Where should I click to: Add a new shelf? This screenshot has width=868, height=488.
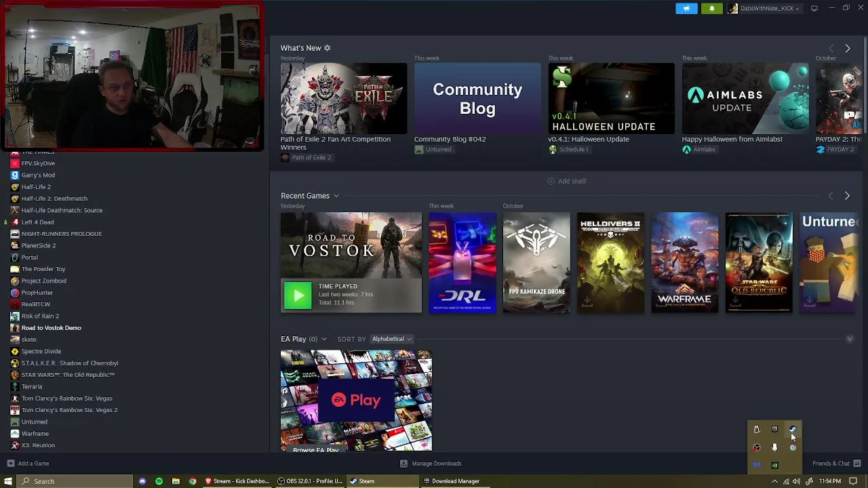[x=566, y=181]
